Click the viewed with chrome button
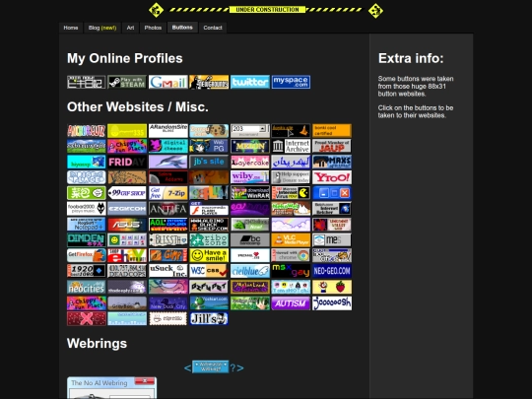Viewport: 532px width, 399px height. (291, 255)
